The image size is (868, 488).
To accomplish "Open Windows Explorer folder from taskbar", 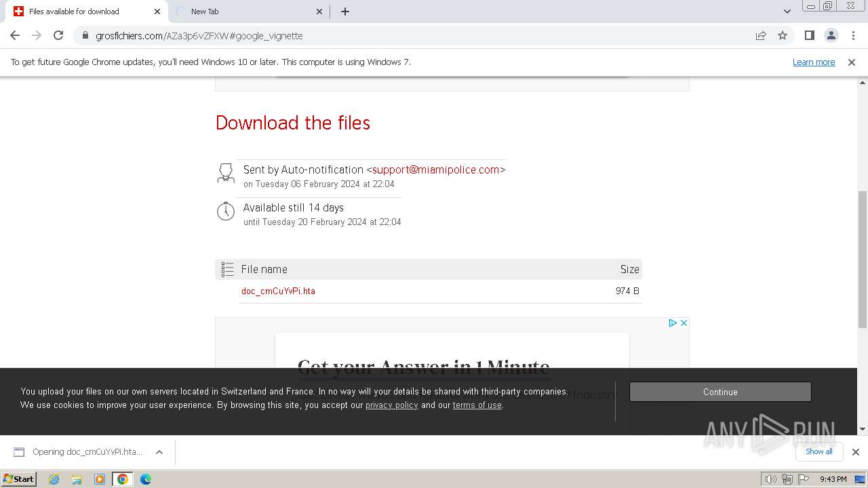I will [77, 479].
